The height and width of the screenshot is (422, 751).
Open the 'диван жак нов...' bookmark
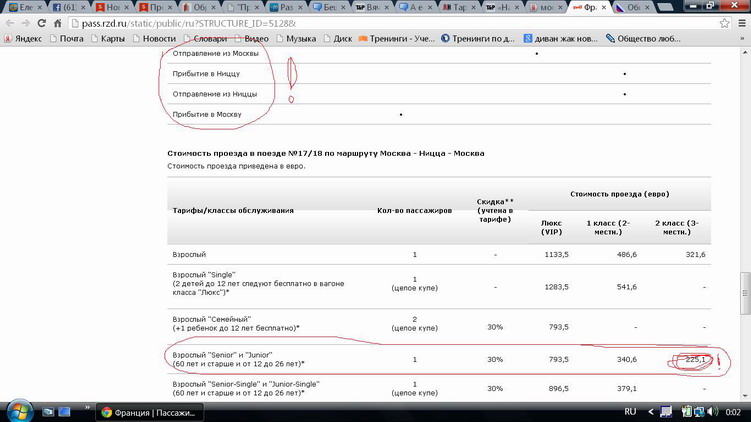coord(560,39)
